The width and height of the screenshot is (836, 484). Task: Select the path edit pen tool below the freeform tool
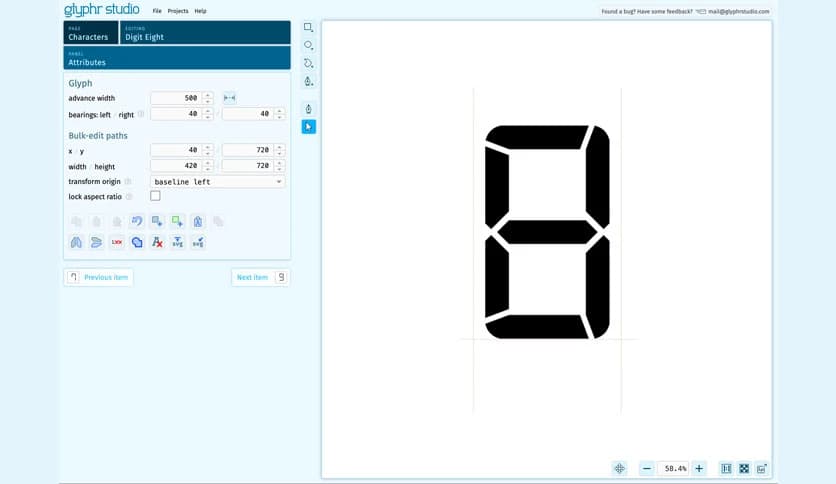308,82
